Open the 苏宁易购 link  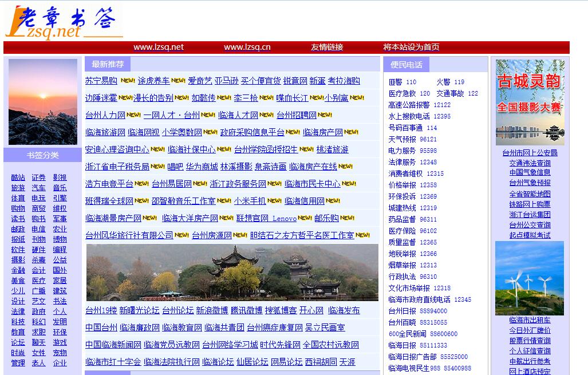click(x=101, y=81)
